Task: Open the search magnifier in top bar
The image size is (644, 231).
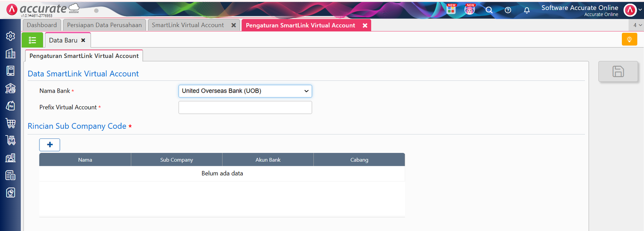Action: tap(489, 10)
